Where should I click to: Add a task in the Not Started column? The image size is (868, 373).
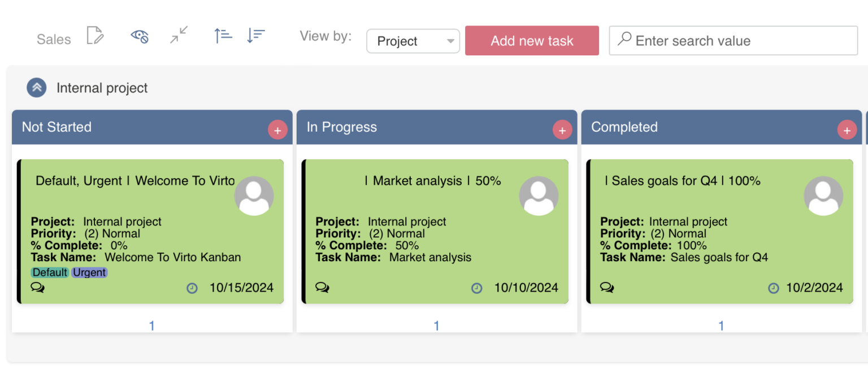click(x=277, y=129)
